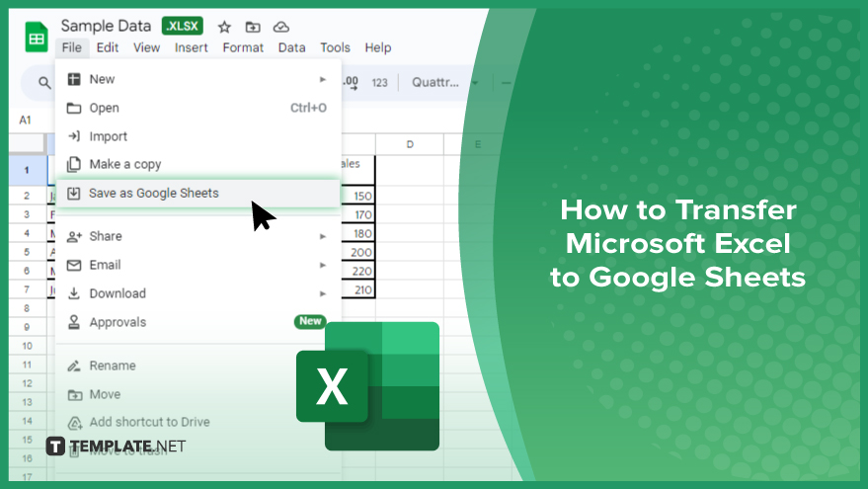This screenshot has width=868, height=489.
Task: Click the Save as Google Sheets icon
Action: (74, 193)
